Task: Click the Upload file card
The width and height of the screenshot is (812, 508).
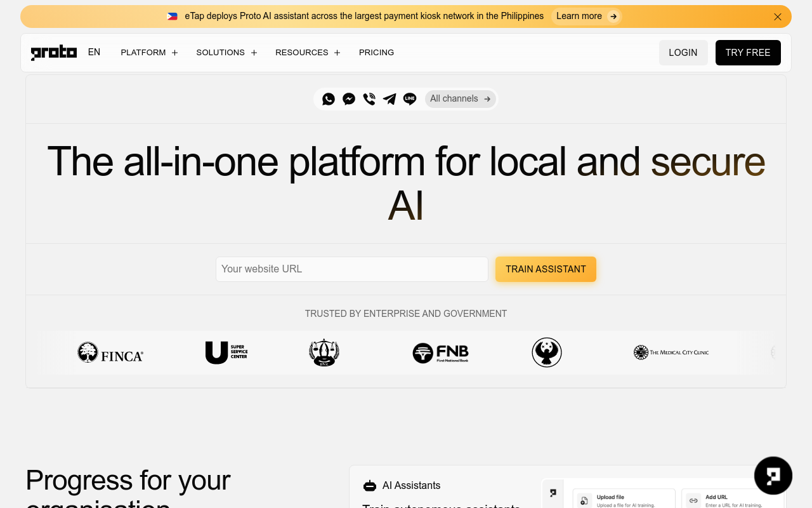Action: click(624, 498)
